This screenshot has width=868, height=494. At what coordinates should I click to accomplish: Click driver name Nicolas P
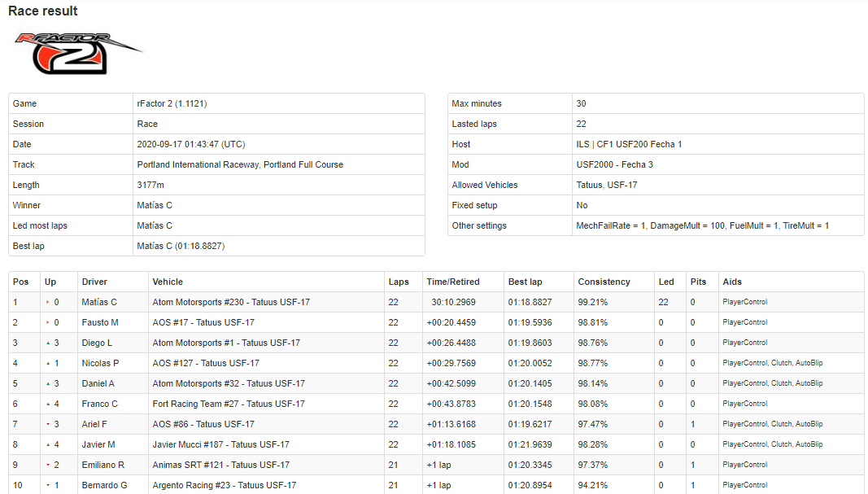coord(100,363)
